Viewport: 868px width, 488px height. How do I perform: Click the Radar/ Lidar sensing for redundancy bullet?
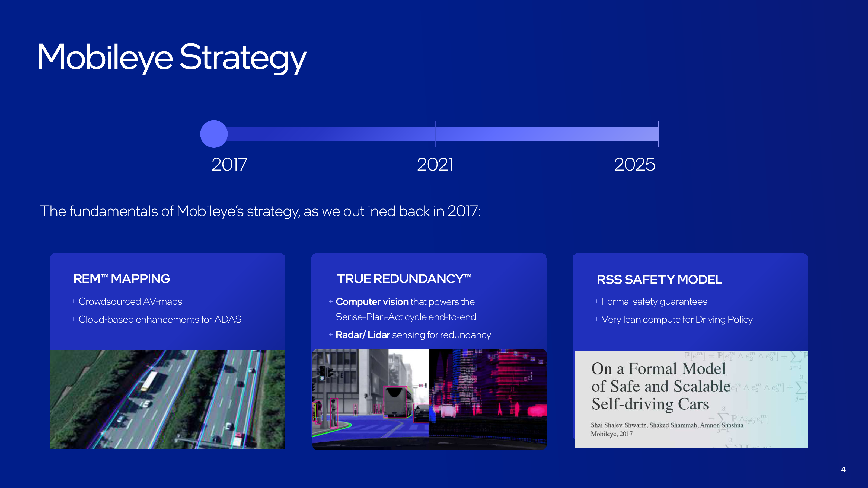click(x=410, y=335)
